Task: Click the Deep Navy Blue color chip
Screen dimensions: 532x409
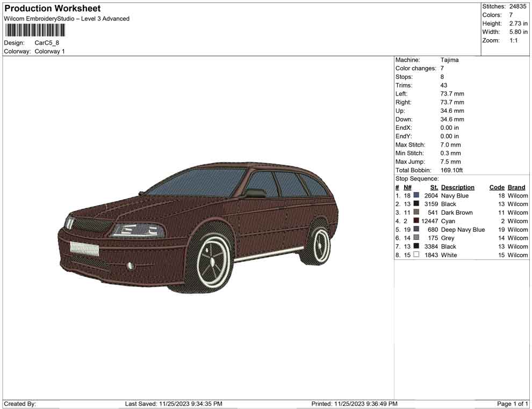Action: 415,229
